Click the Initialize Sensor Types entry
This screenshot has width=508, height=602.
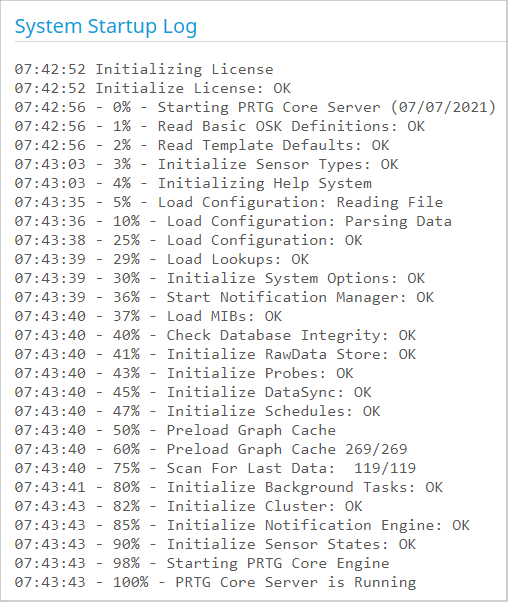206,164
